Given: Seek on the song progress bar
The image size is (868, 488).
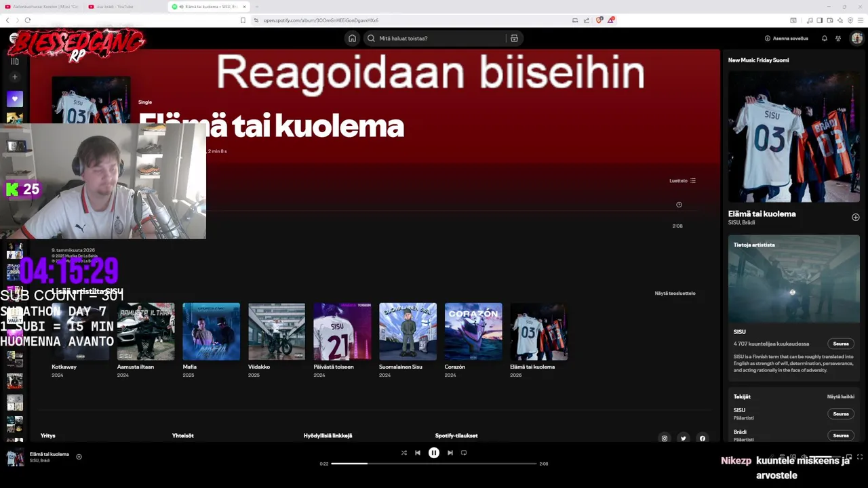Looking at the screenshot, I should point(434,464).
